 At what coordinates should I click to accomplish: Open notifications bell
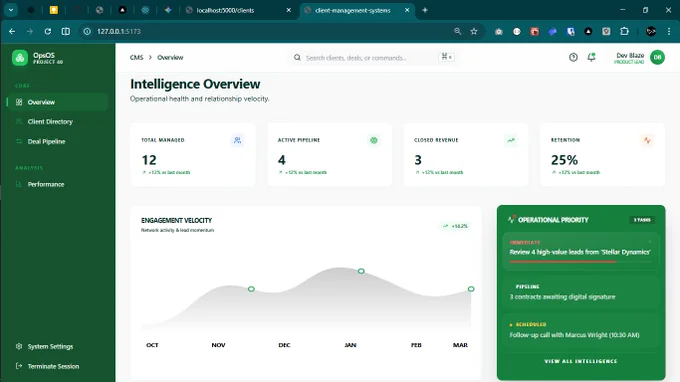[592, 57]
